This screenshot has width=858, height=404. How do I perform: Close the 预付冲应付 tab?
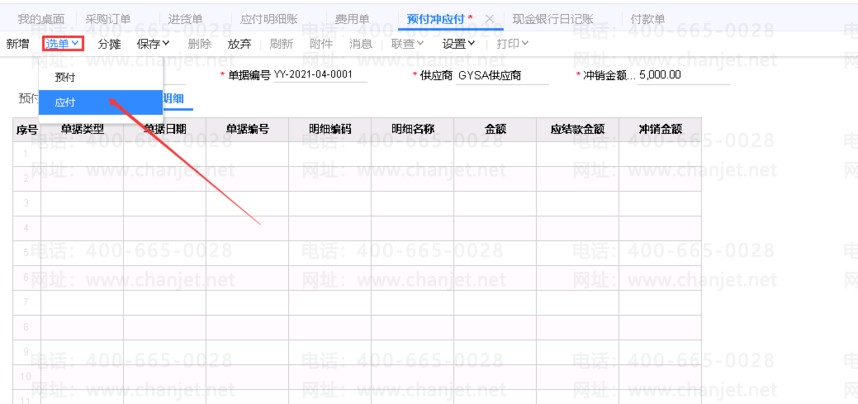coord(490,19)
